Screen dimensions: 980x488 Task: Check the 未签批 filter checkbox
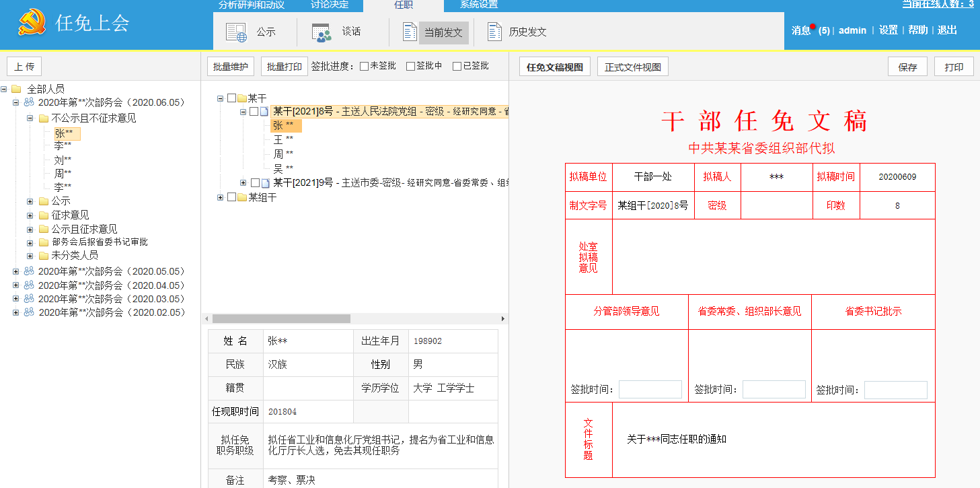(x=364, y=67)
